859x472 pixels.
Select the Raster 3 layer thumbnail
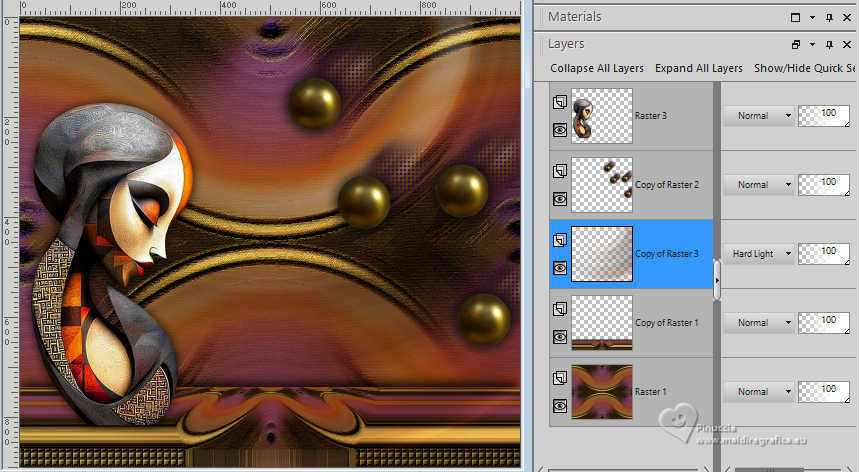click(x=602, y=116)
